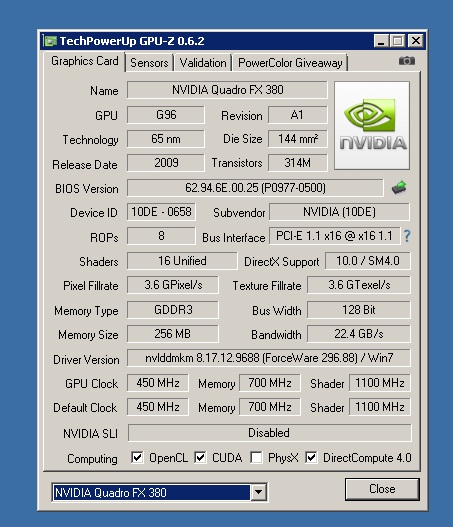Open the GPU selection dropdown arrow

(x=258, y=492)
